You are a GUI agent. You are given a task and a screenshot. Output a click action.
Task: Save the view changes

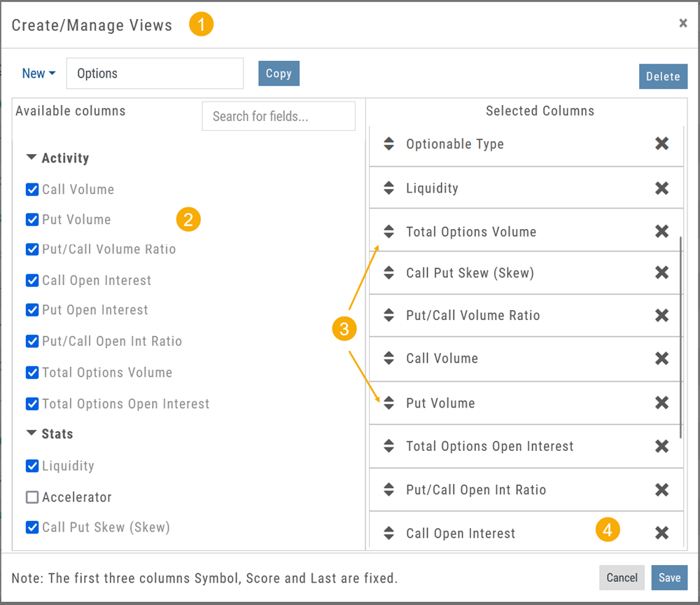pyautogui.click(x=669, y=578)
